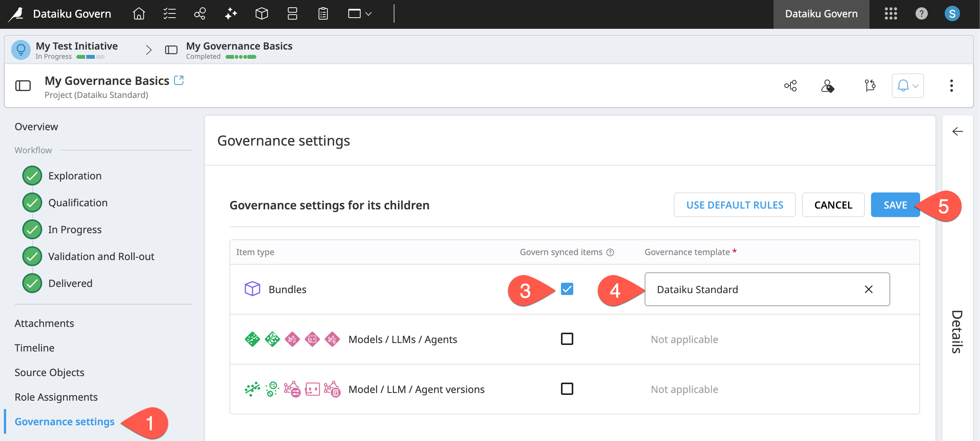980x441 pixels.
Task: Open My Test Initiative breadcrumb
Action: pos(77,46)
